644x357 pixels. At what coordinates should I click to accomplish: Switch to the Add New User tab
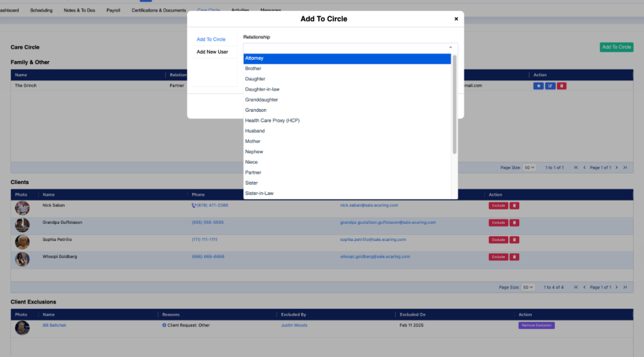(213, 51)
